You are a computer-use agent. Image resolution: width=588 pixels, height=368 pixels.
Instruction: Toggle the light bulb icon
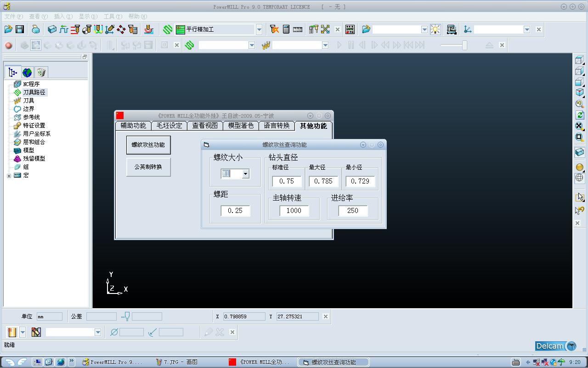(435, 29)
